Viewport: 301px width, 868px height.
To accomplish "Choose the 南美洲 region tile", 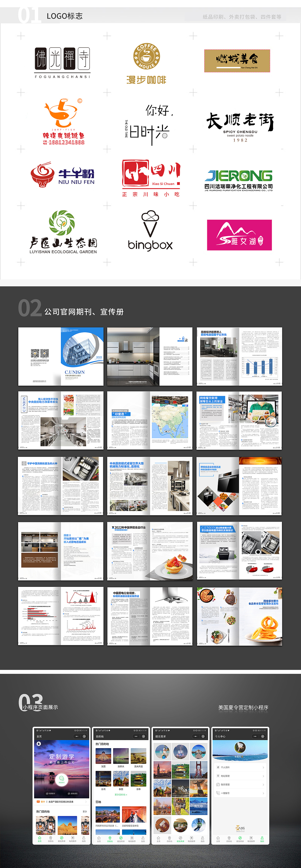I will tap(198, 788).
